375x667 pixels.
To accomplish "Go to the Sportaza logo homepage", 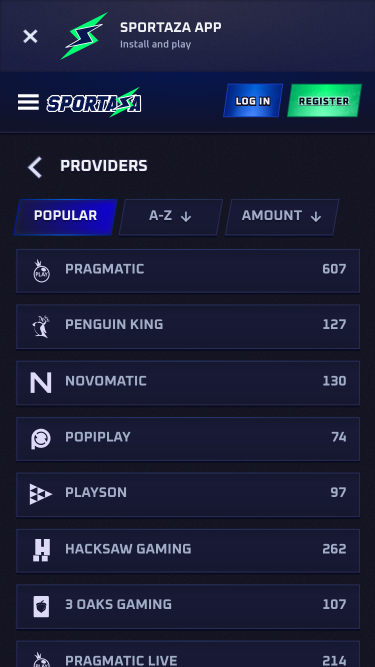I will coord(94,102).
